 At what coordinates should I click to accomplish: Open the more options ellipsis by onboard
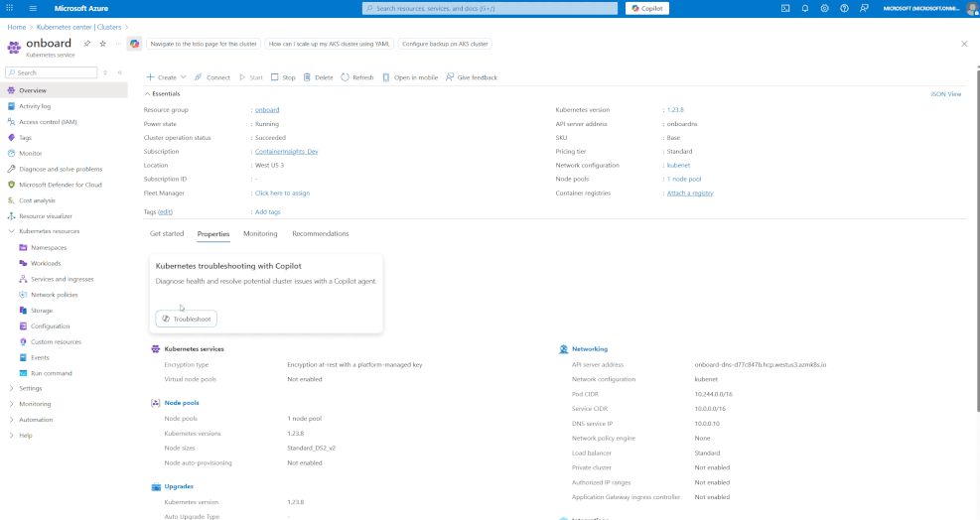point(119,44)
